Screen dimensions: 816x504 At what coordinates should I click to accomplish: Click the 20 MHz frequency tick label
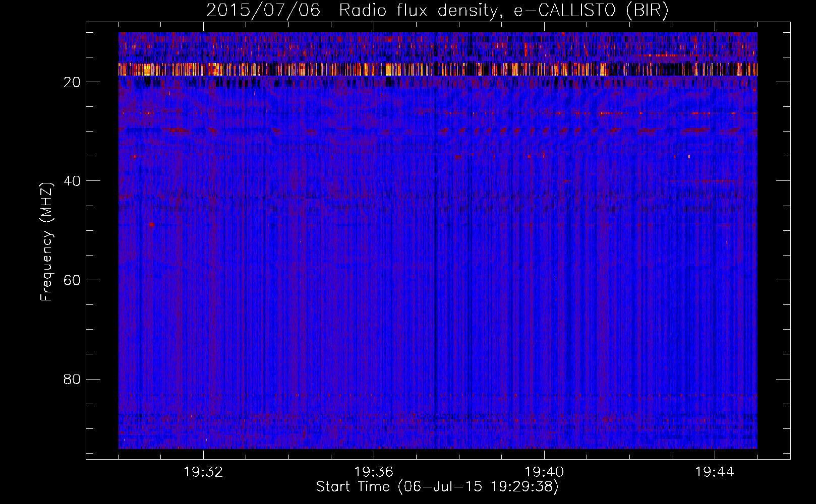73,82
